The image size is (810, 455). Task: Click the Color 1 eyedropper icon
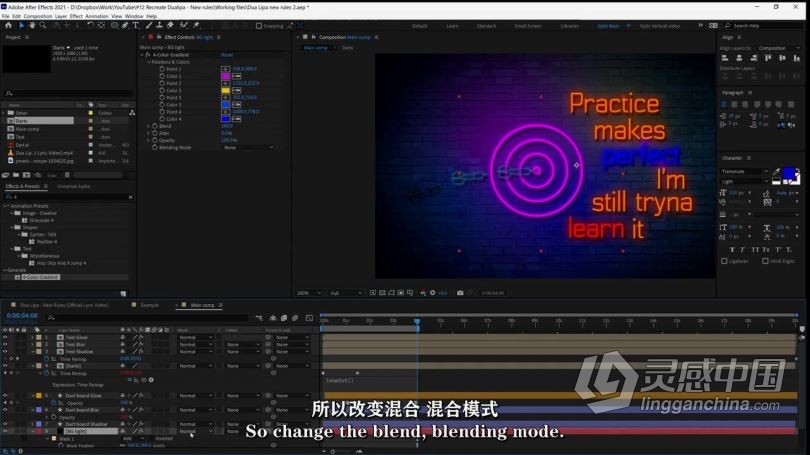point(237,76)
